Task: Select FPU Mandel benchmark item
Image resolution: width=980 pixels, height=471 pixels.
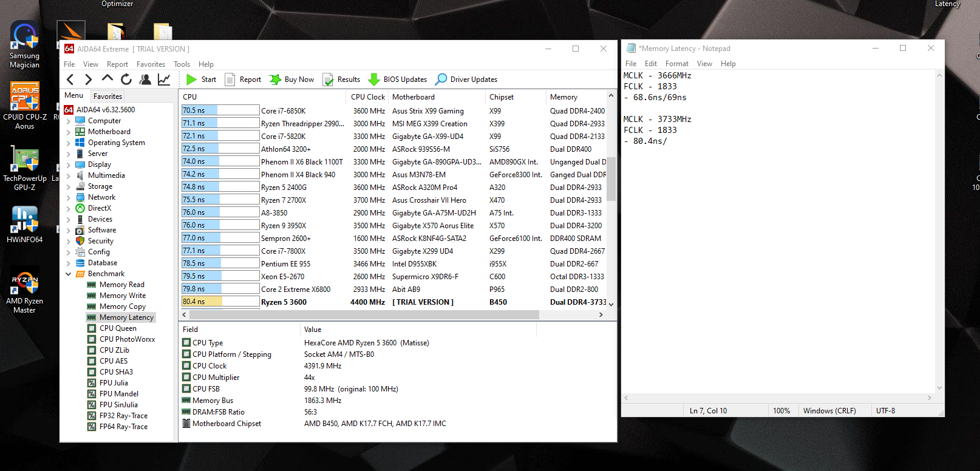Action: [x=119, y=394]
